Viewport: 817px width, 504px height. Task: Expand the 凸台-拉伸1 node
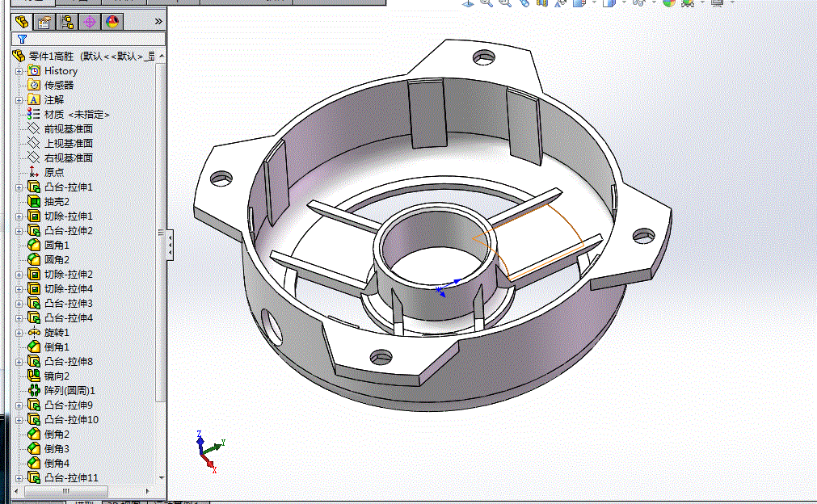click(19, 187)
